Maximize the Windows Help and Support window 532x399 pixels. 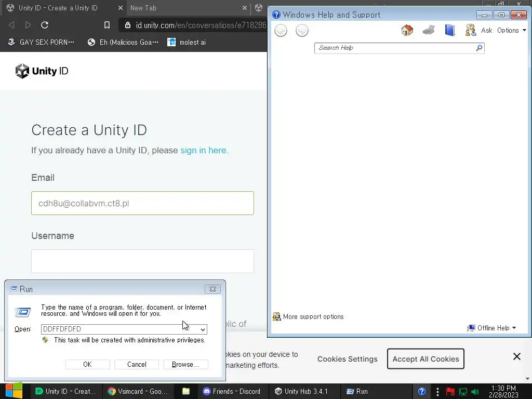(x=501, y=15)
